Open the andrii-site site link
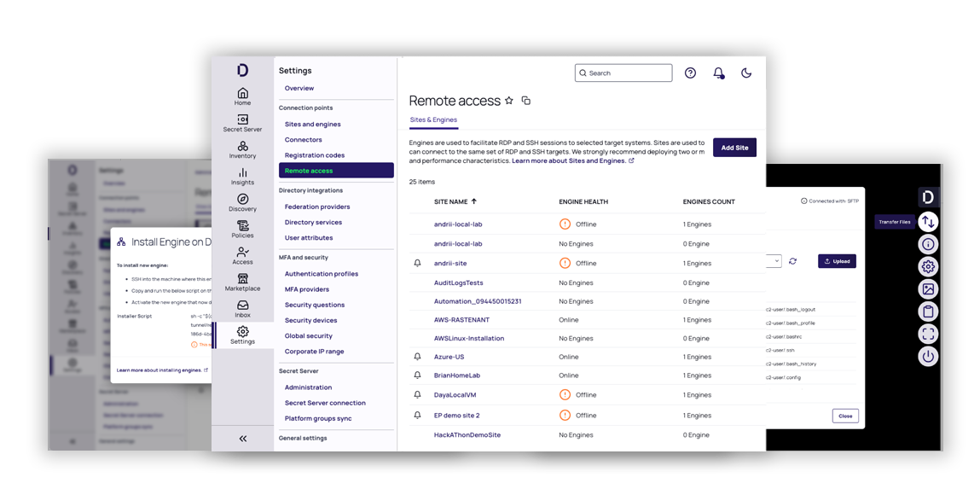The width and height of the screenshot is (980, 489). pos(450,263)
